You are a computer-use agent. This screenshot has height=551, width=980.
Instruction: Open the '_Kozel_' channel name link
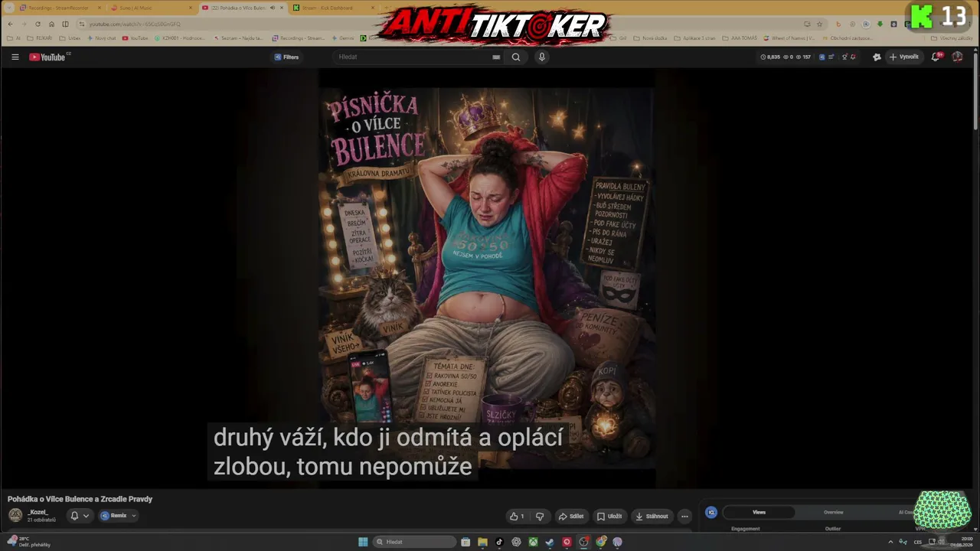coord(38,512)
